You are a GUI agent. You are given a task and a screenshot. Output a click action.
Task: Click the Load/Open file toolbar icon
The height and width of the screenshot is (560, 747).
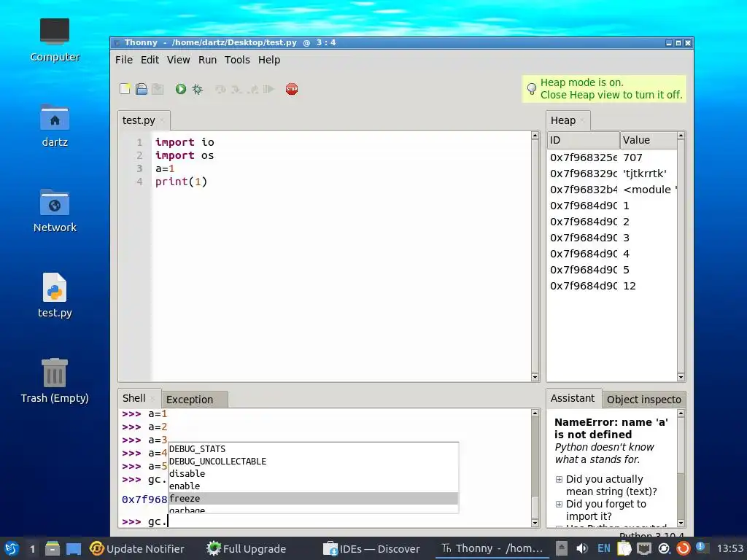pos(142,89)
